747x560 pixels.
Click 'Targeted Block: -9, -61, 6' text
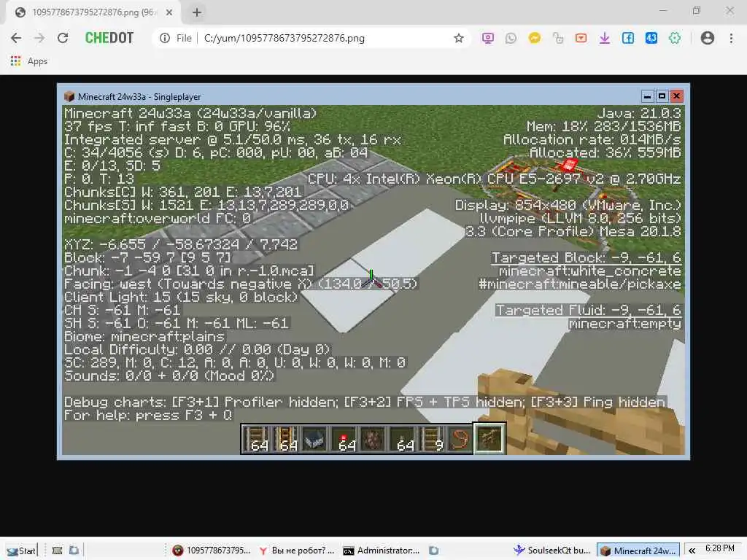coord(587,257)
